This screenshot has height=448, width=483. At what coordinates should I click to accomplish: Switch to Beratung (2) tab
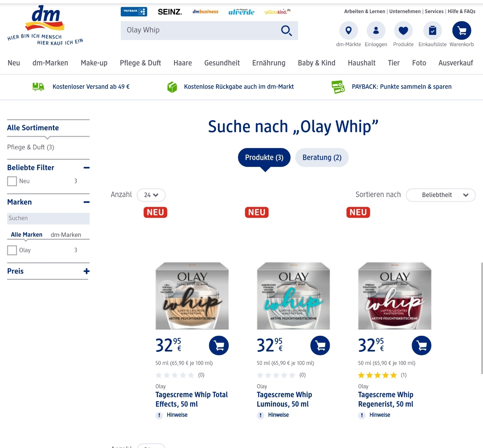coord(322,158)
